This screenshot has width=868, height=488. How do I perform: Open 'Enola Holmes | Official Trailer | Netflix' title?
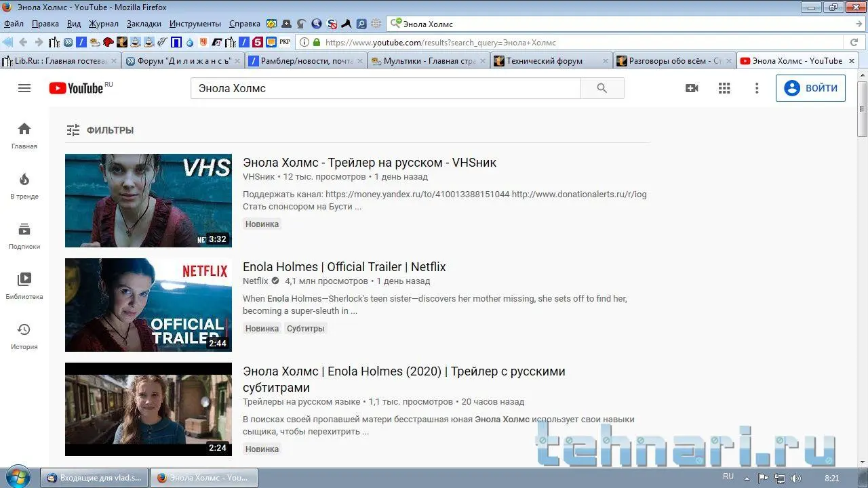pos(344,267)
